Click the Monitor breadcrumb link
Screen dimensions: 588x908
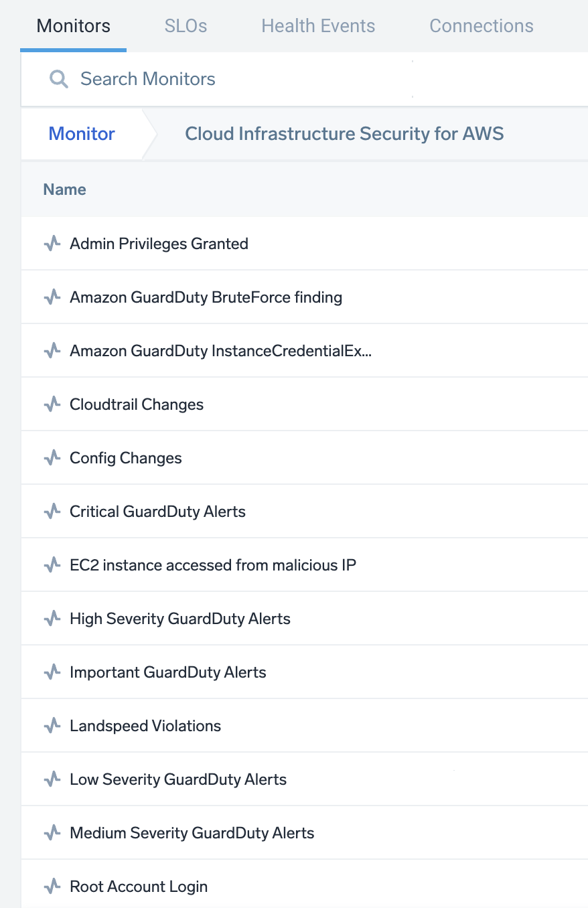[x=82, y=134]
